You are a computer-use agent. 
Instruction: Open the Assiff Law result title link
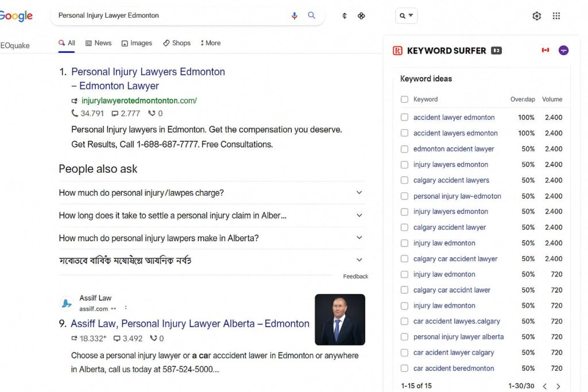(x=189, y=324)
